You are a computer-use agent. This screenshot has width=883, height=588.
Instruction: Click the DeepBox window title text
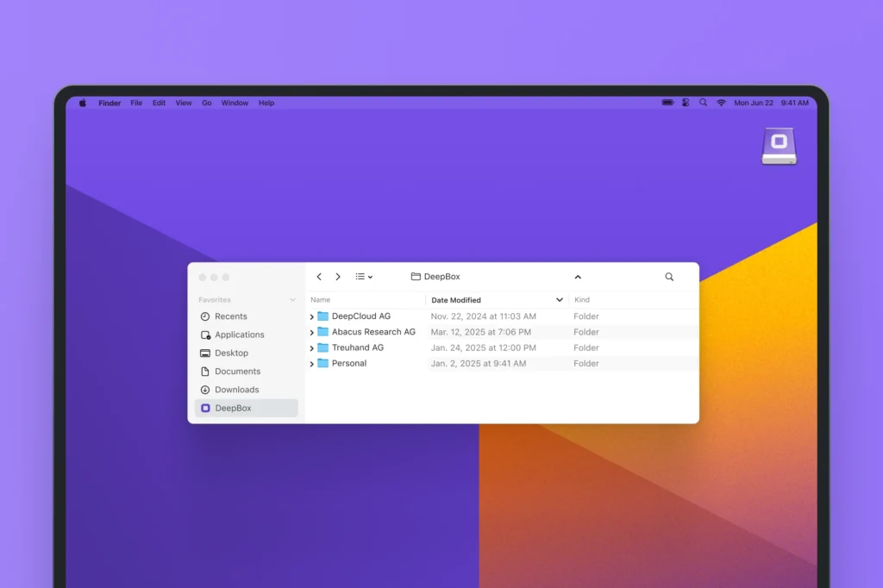tap(442, 277)
